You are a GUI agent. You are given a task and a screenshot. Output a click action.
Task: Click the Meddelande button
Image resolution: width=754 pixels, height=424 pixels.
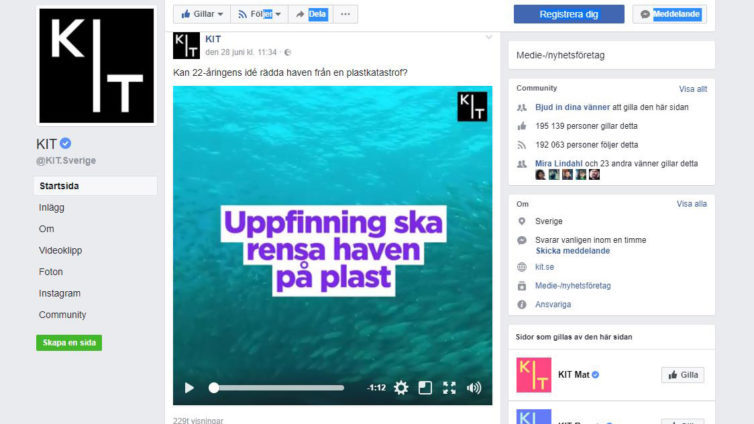670,14
